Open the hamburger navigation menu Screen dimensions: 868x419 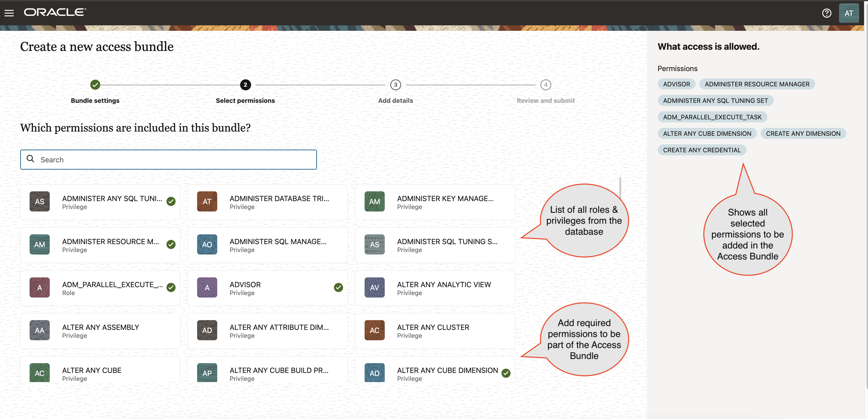9,13
